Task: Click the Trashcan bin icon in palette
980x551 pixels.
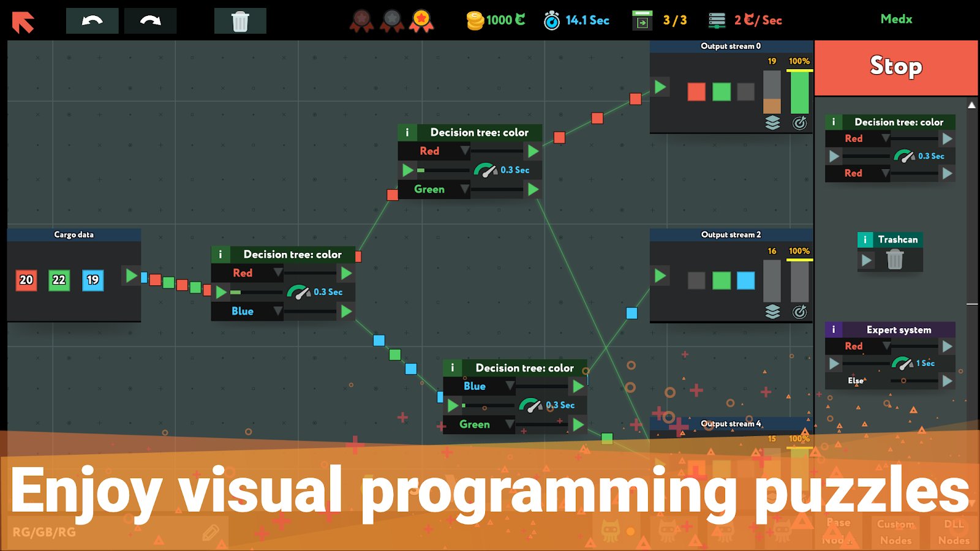Action: tap(894, 260)
